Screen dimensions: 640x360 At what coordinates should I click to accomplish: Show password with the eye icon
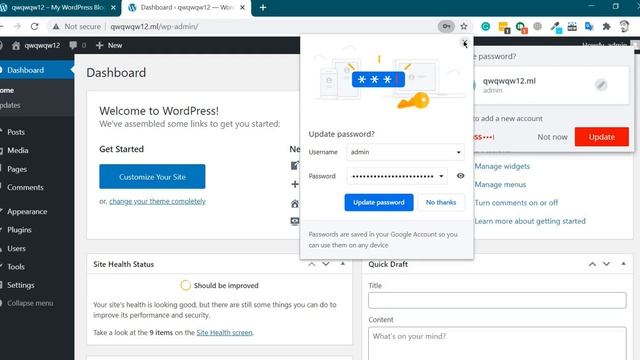coord(460,176)
